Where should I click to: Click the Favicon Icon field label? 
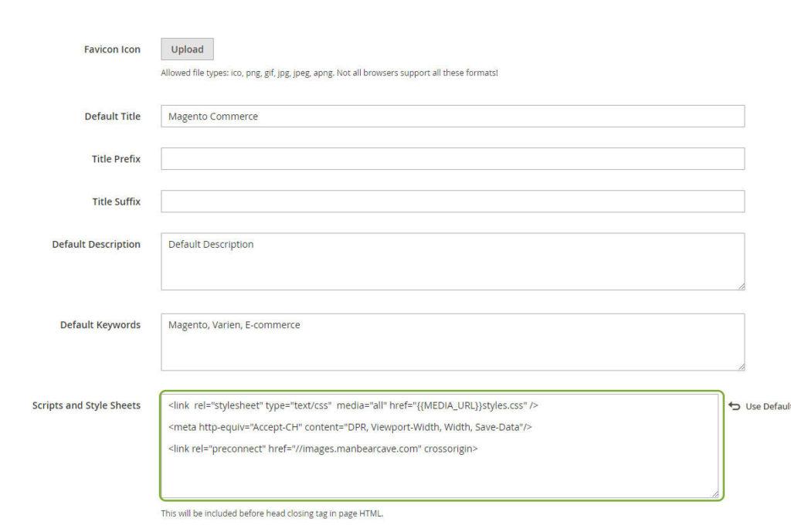click(x=112, y=49)
